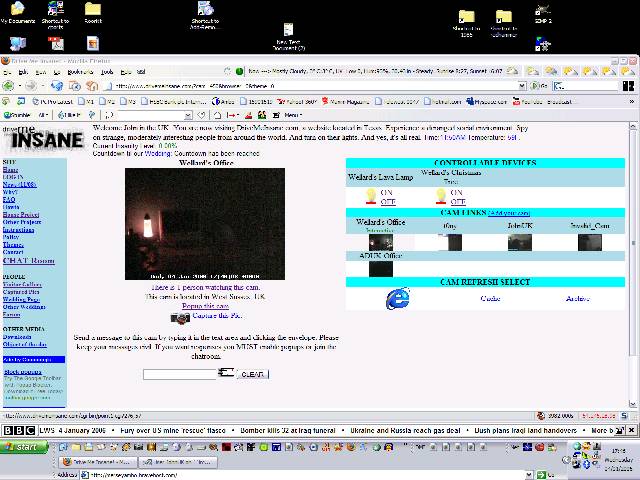This screenshot has height=480, width=640.
Task: Click the Firefox URL address field
Action: pyautogui.click(x=312, y=86)
